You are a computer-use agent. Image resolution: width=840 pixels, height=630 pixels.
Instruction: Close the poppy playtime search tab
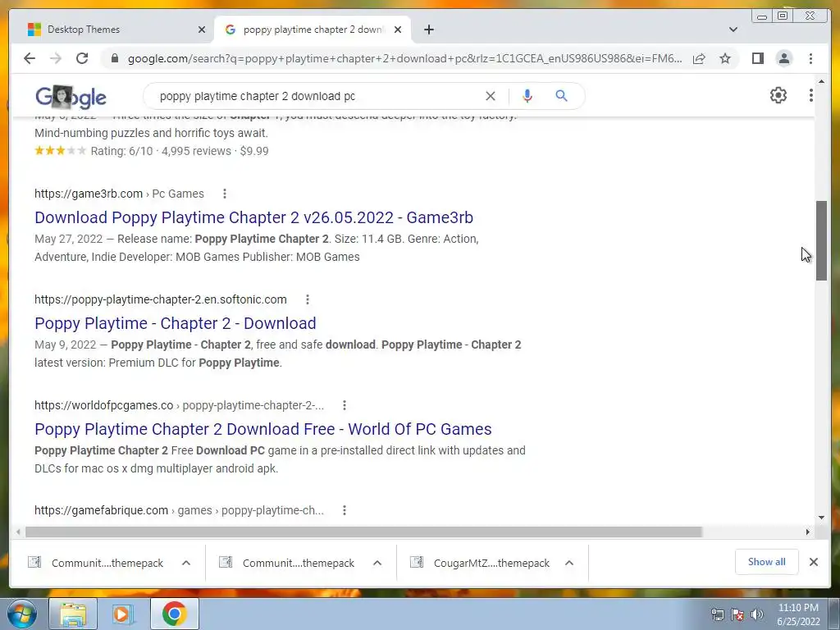pos(398,30)
